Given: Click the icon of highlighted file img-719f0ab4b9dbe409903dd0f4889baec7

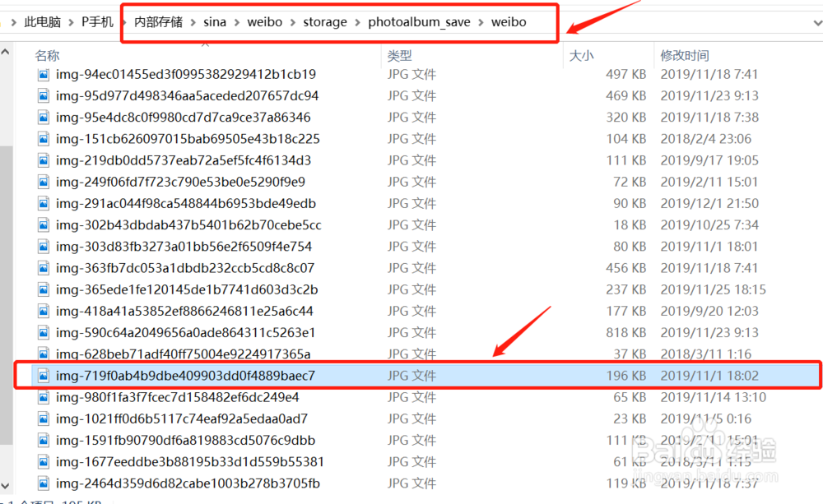Looking at the screenshot, I should click(x=44, y=376).
